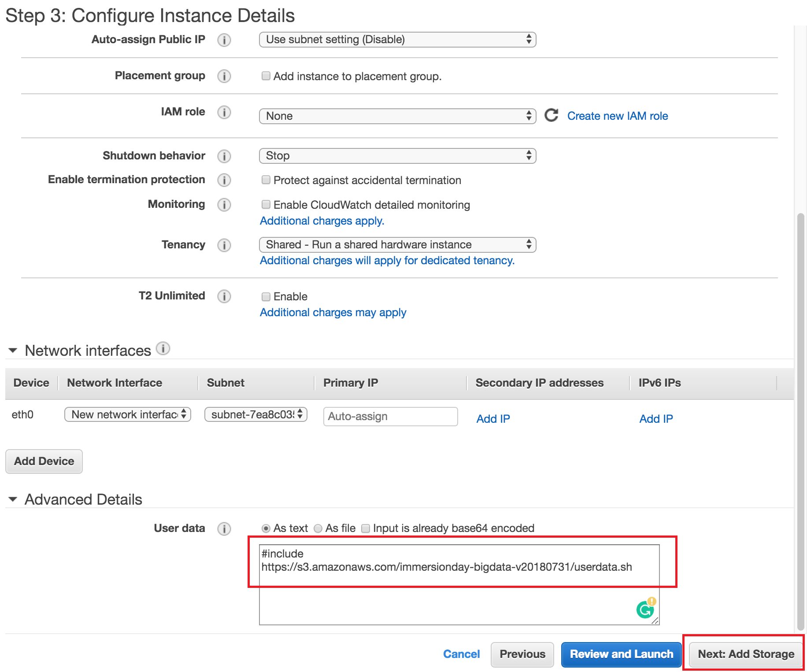Click info icon next to Auto-assign Public IP
This screenshot has height=672, width=807.
pos(224,40)
